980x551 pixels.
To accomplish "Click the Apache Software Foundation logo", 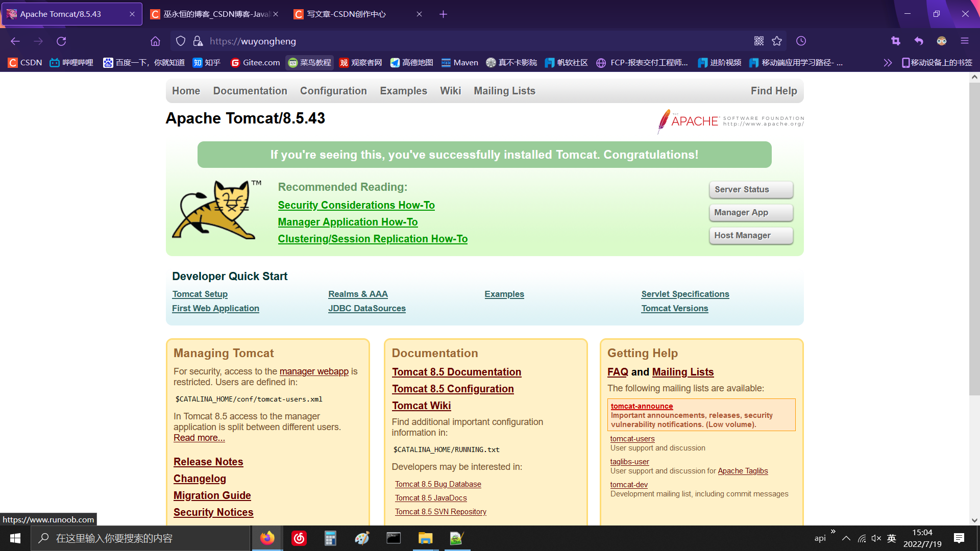I will coord(730,121).
